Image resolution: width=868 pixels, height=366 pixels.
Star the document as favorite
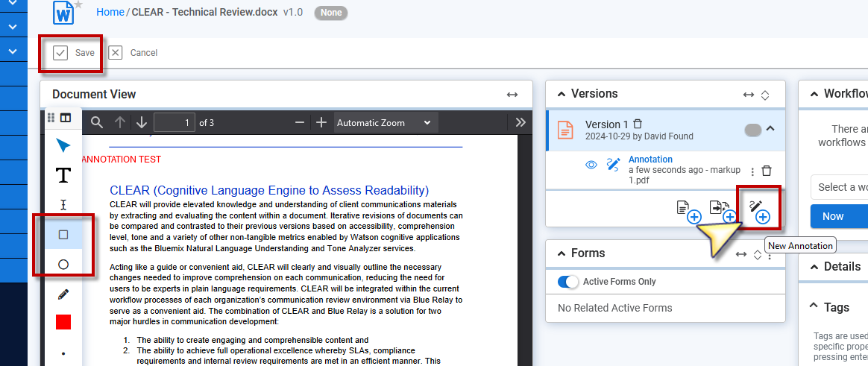(x=78, y=4)
